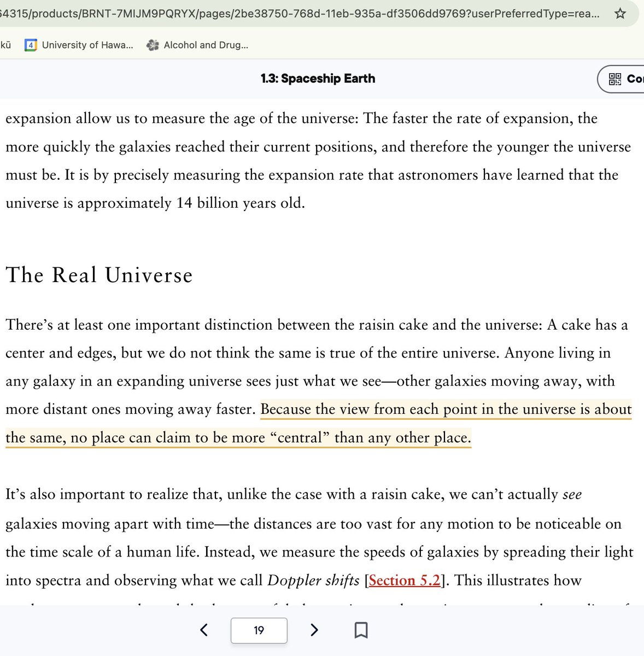Image resolution: width=644 pixels, height=656 pixels.
Task: Click the QR code button in header
Action: [622, 79]
